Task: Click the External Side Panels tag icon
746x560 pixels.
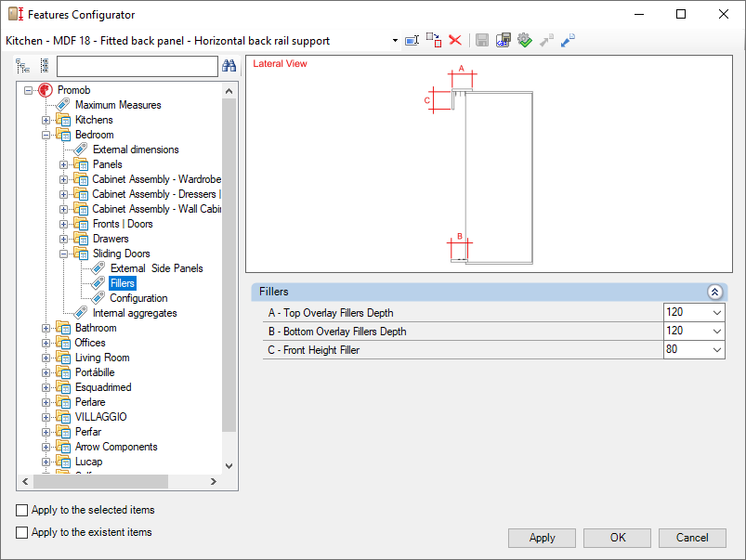Action: [x=98, y=268]
